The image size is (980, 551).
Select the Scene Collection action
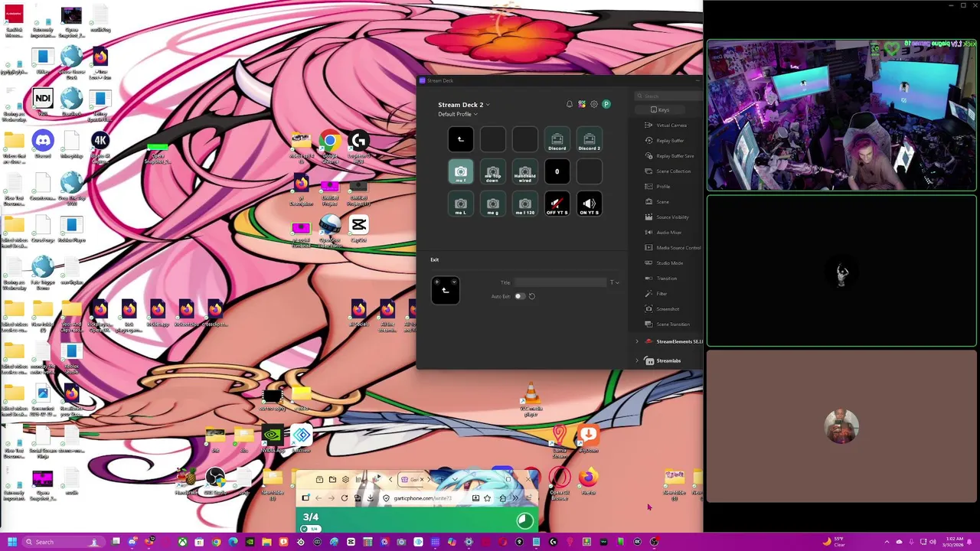pyautogui.click(x=668, y=171)
